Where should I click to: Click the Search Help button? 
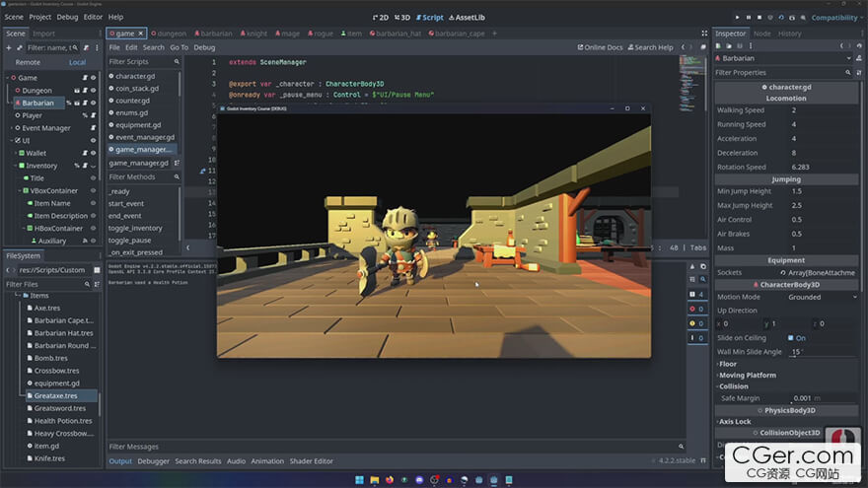pos(650,47)
